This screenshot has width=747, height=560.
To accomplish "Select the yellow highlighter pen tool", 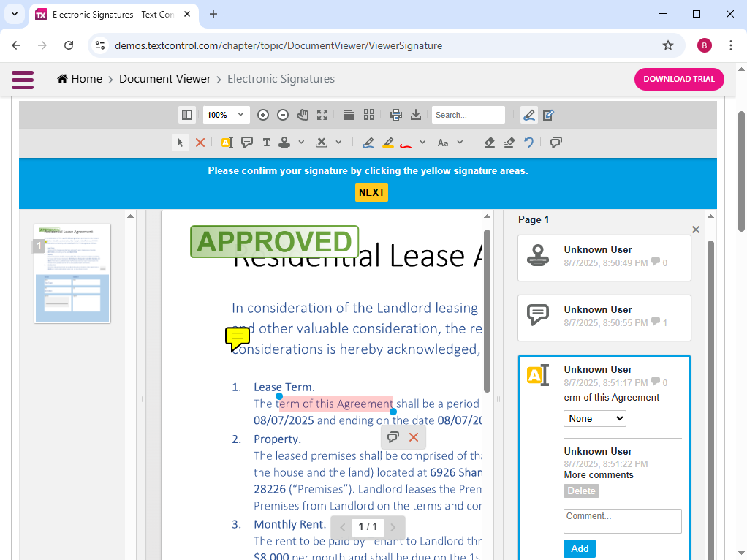I will 388,143.
